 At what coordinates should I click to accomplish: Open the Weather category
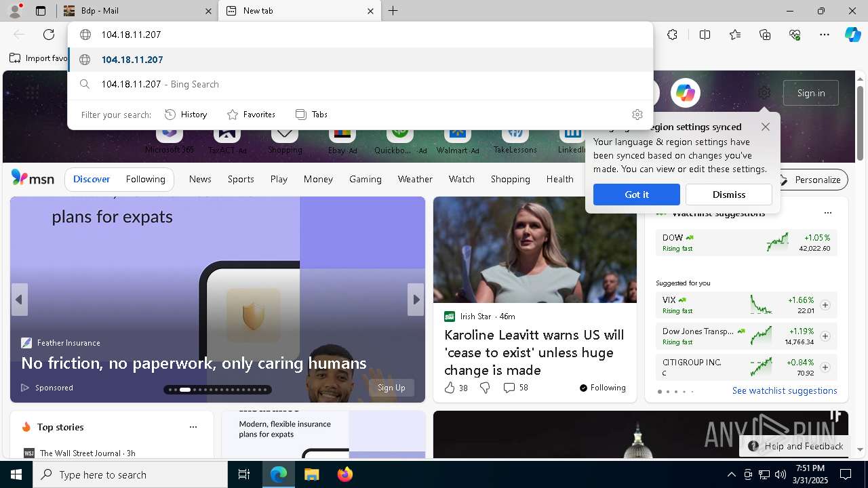point(415,180)
